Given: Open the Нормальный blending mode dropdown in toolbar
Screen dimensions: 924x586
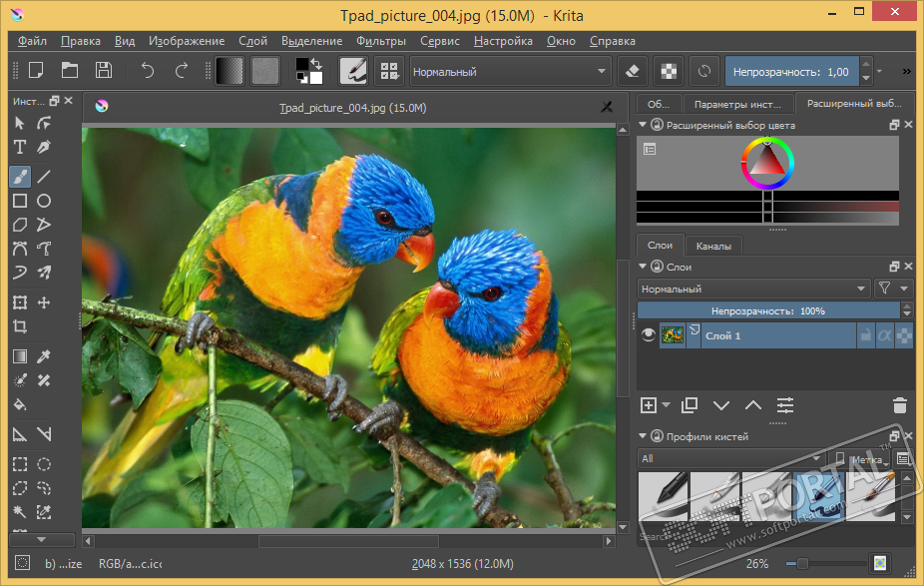Looking at the screenshot, I should (x=510, y=72).
